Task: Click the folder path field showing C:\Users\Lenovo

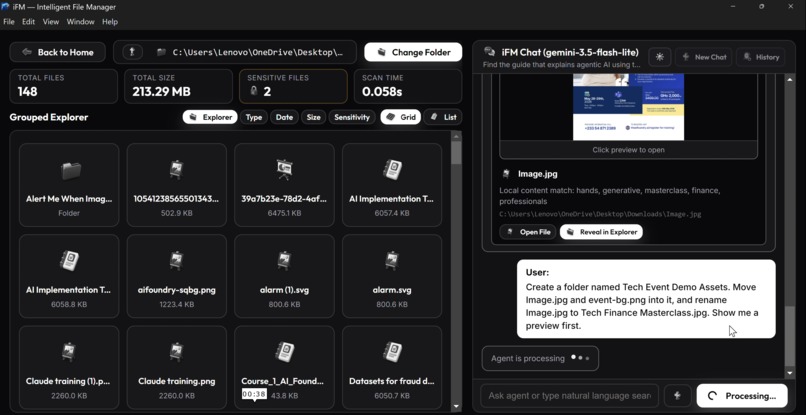Action: pos(235,52)
